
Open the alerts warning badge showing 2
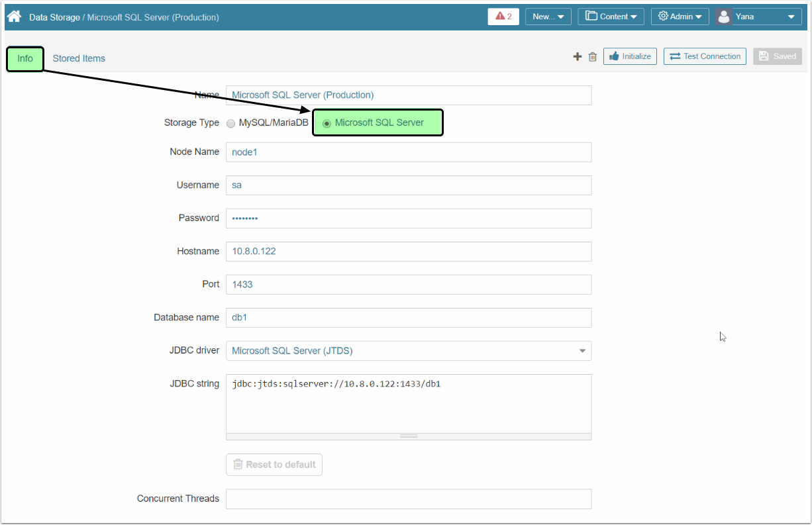tap(503, 17)
